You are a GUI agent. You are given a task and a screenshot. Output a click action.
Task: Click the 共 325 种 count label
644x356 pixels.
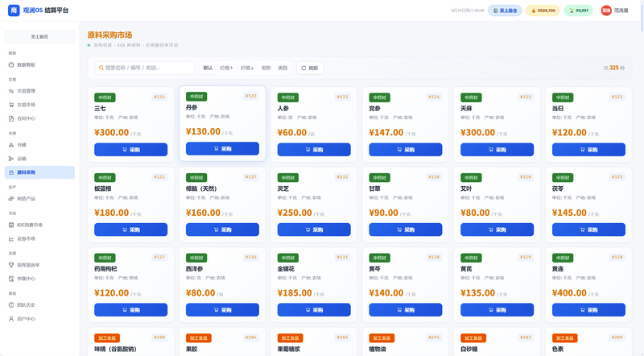(614, 68)
